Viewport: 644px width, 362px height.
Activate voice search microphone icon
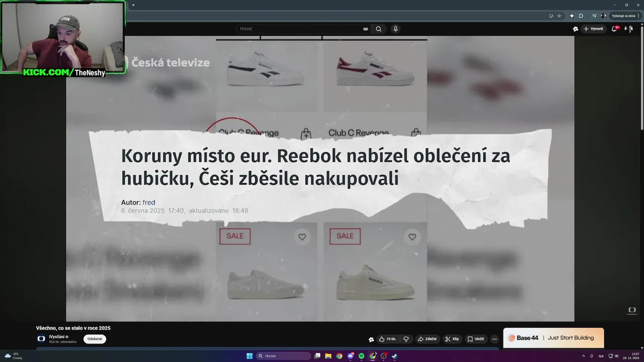click(395, 29)
